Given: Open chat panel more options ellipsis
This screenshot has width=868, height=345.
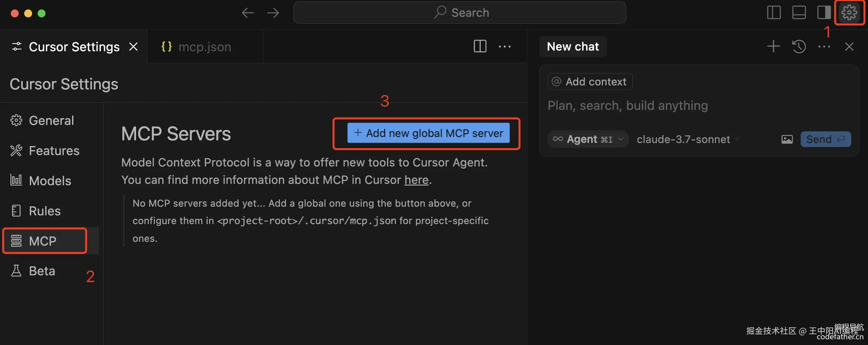Looking at the screenshot, I should [824, 47].
